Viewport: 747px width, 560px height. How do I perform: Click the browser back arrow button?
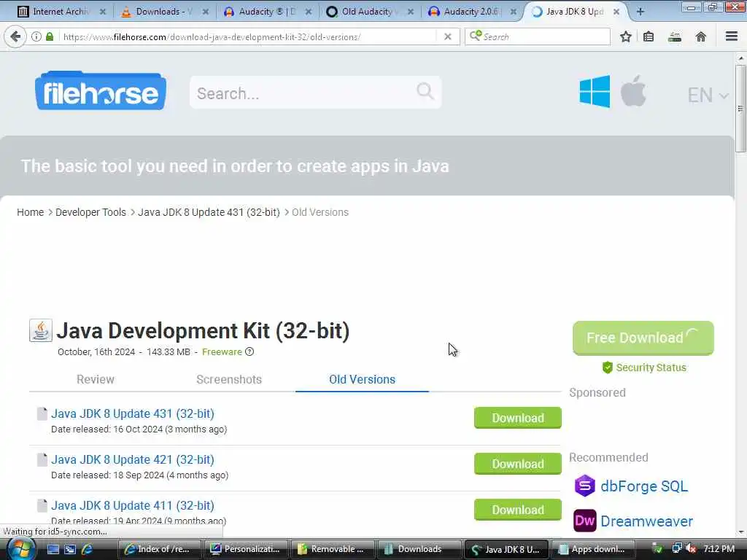15,36
